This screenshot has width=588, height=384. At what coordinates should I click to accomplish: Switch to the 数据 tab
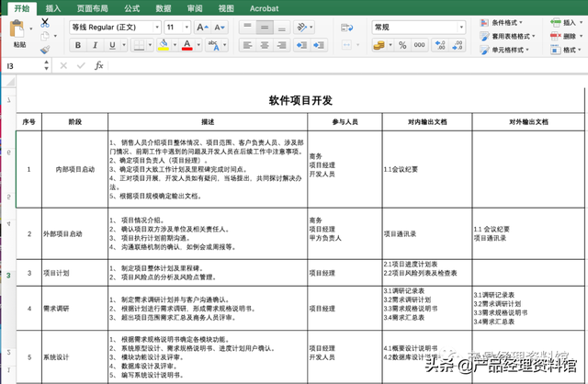tap(164, 8)
